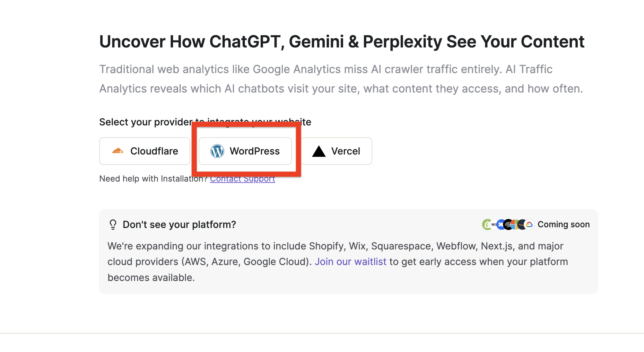Click the blue Webflow logo icon
This screenshot has width=644, height=352.
(501, 225)
